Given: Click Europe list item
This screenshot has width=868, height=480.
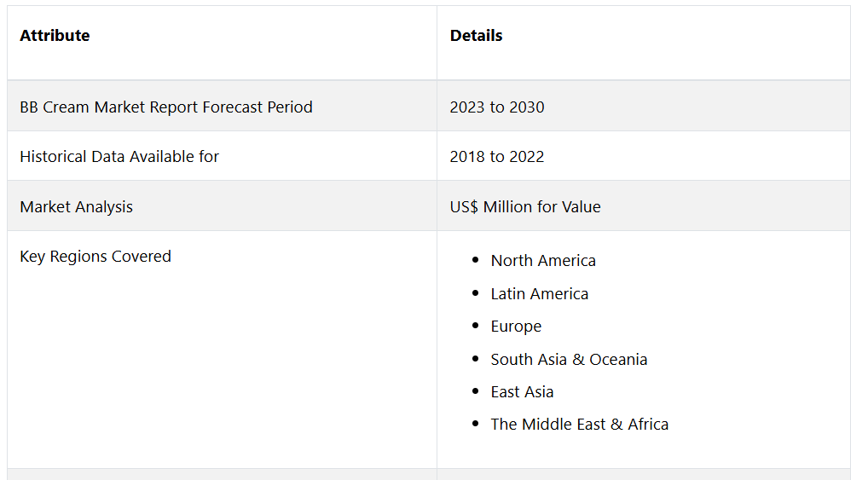Looking at the screenshot, I should coord(516,327).
